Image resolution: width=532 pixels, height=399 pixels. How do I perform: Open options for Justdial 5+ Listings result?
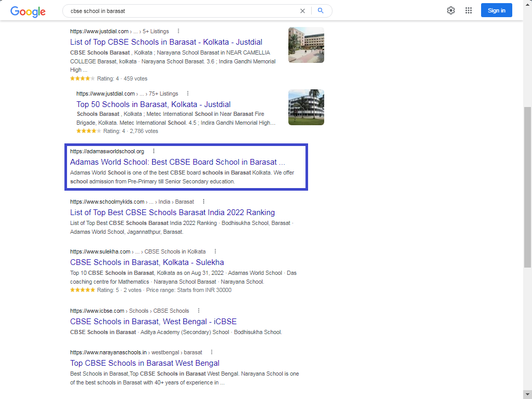click(179, 31)
